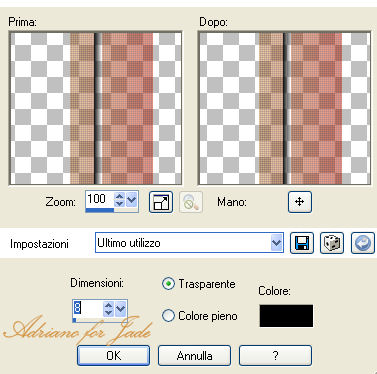Image resolution: width=377 pixels, height=374 pixels.
Task: Decrease Zoom value with the down arrow
Action: coord(119,203)
